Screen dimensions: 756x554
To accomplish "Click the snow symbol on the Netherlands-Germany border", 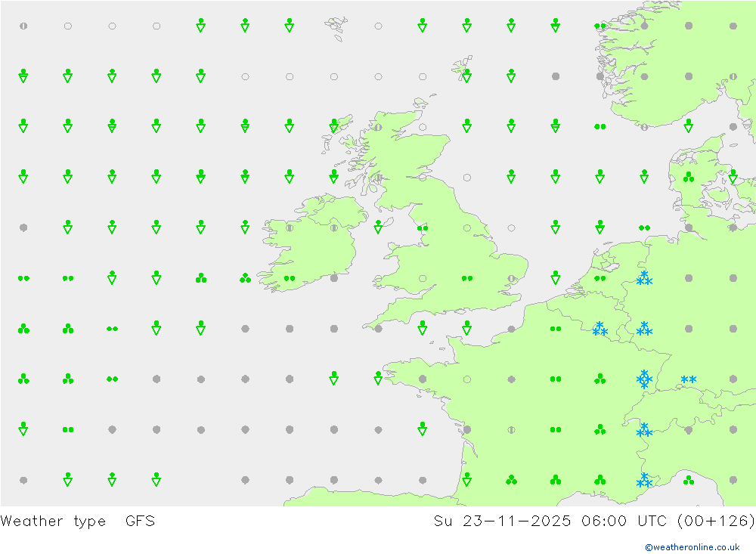I will click(644, 277).
